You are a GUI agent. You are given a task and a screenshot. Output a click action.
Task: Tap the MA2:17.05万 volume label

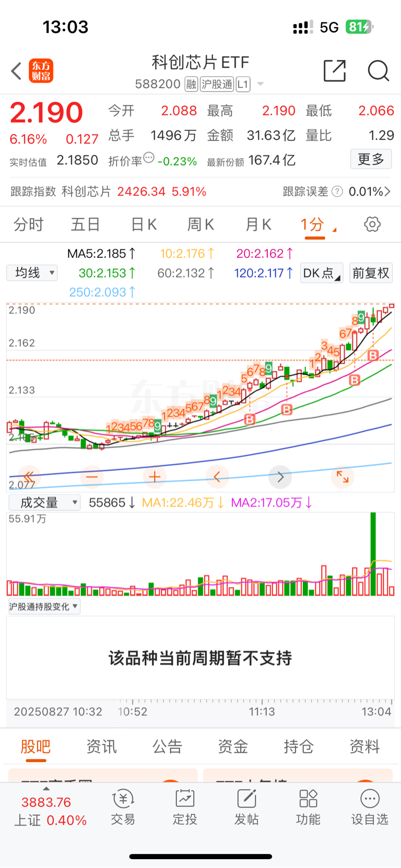point(272,503)
